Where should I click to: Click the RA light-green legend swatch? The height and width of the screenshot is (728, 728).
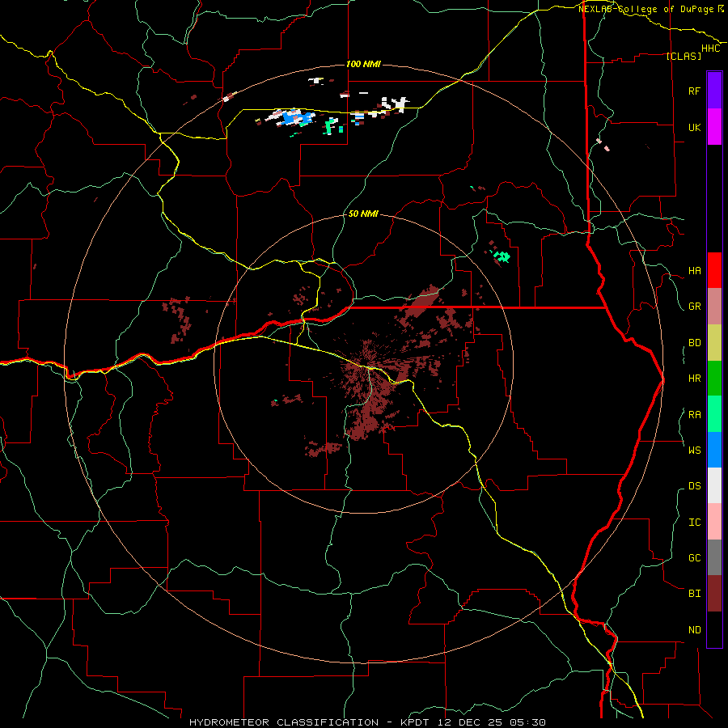pyautogui.click(x=714, y=414)
